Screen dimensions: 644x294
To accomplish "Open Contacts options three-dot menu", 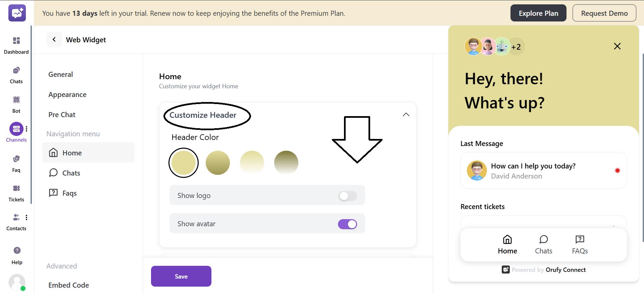I will pyautogui.click(x=27, y=217).
